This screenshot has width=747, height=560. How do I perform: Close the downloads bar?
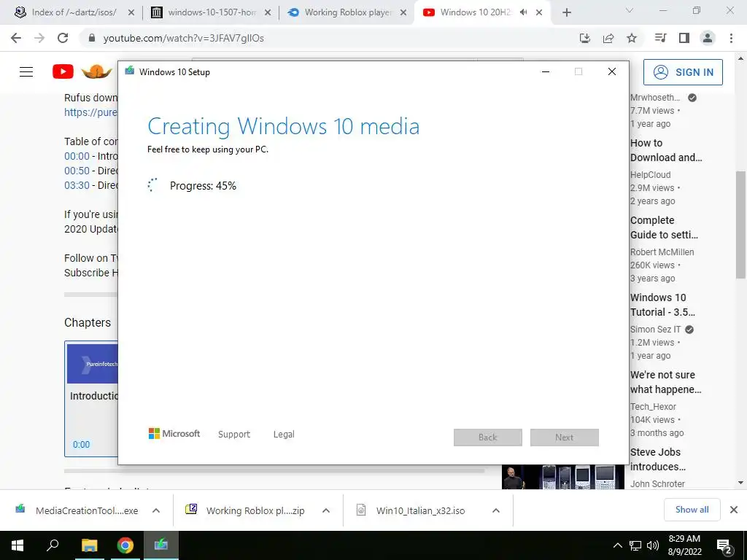coord(734,510)
